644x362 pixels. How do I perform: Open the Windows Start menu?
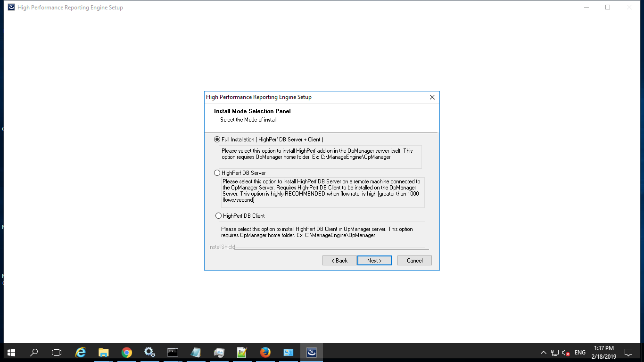click(x=11, y=352)
